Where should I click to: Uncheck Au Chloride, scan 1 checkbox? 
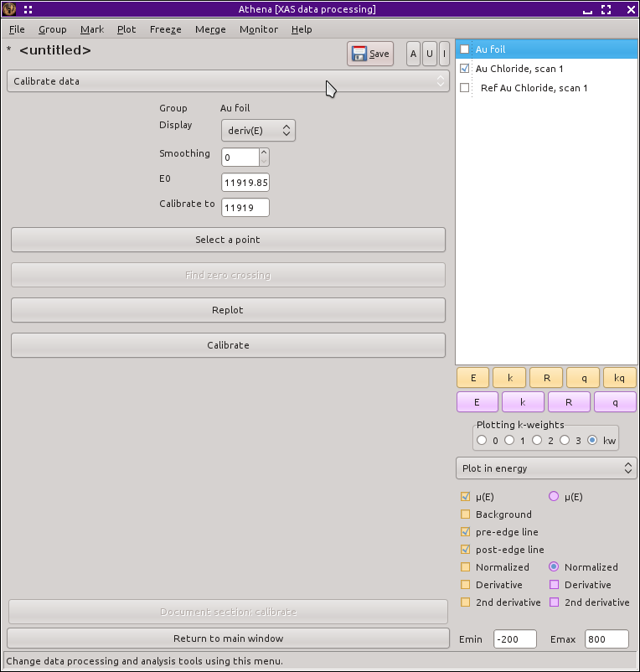[x=464, y=68]
